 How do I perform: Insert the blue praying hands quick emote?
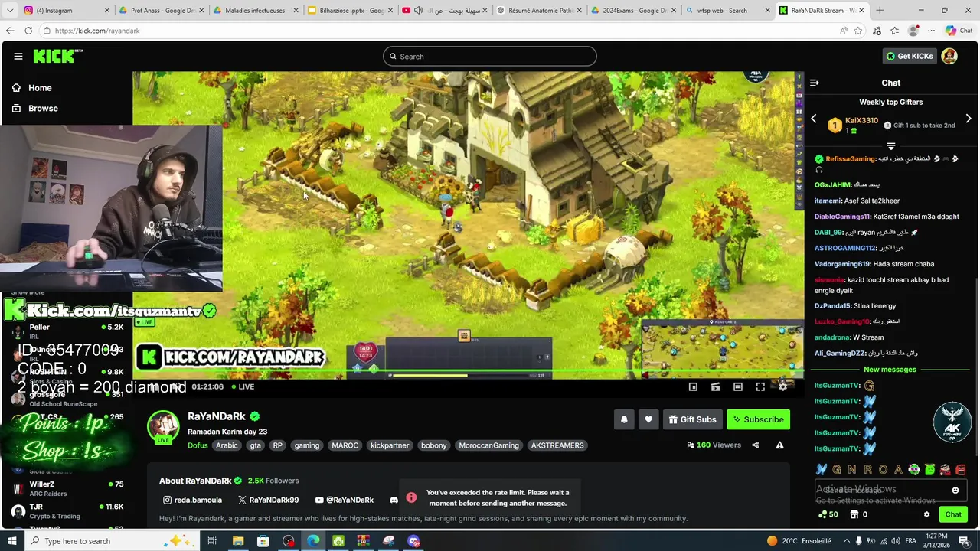(822, 470)
